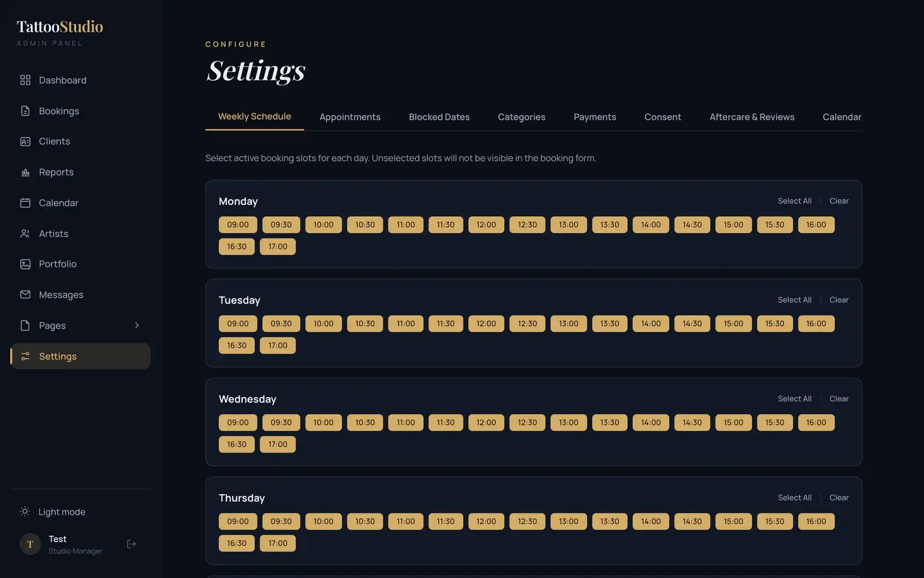Click the sun icon for Light mode
Image resolution: width=924 pixels, height=578 pixels.
[x=25, y=512]
